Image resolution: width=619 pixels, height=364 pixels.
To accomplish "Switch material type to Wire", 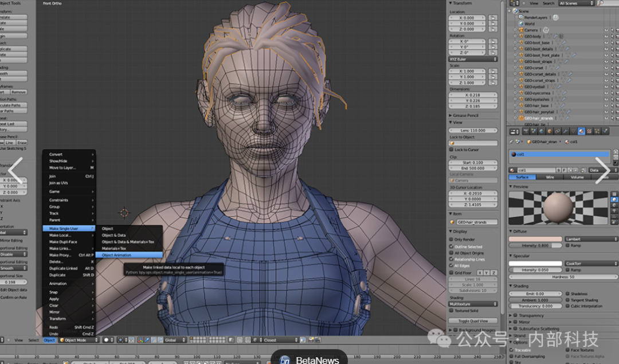I will click(x=550, y=177).
